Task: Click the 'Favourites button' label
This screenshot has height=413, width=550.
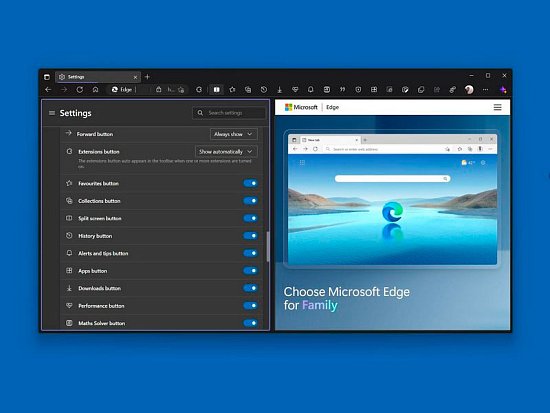Action: tap(99, 184)
